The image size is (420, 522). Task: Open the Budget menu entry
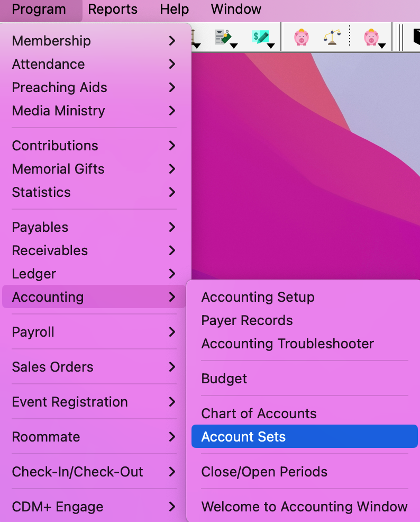click(224, 379)
